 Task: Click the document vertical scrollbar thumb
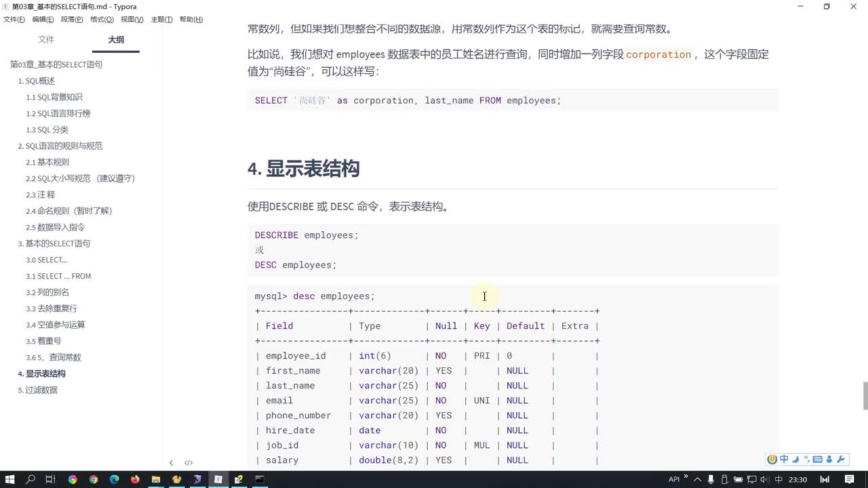coord(865,396)
